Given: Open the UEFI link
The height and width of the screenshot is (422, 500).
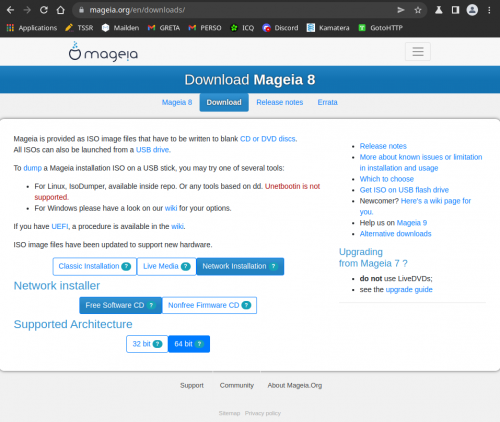Looking at the screenshot, I should coord(60,226).
